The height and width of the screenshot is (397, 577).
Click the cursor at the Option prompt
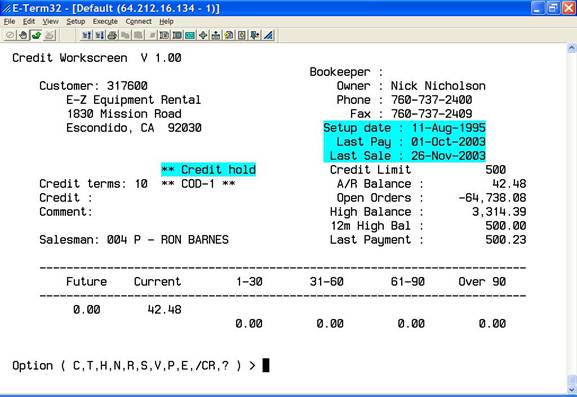tap(266, 365)
